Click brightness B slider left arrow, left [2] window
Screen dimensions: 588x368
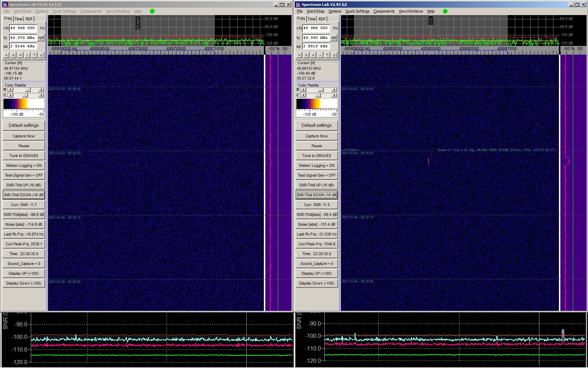point(10,90)
